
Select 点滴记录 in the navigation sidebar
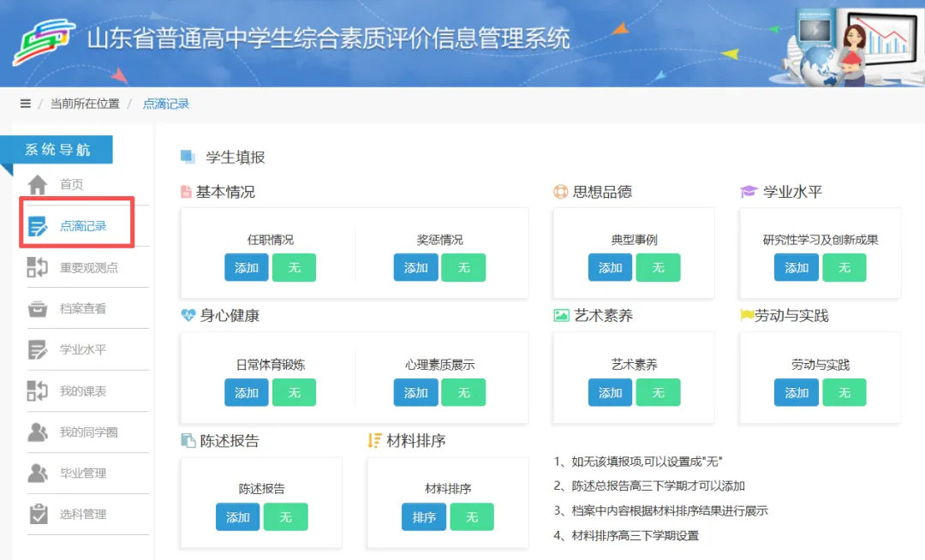click(x=83, y=226)
